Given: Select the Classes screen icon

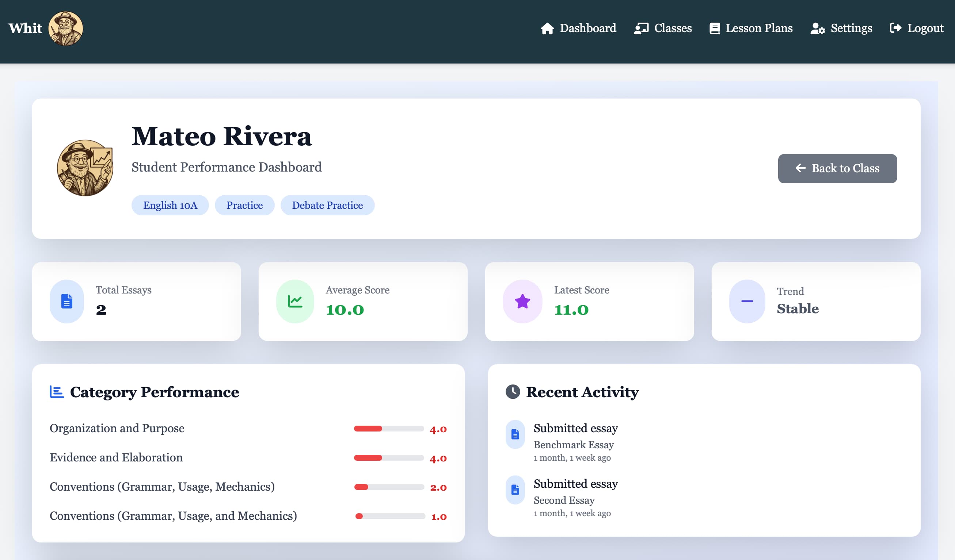Looking at the screenshot, I should coord(641,28).
